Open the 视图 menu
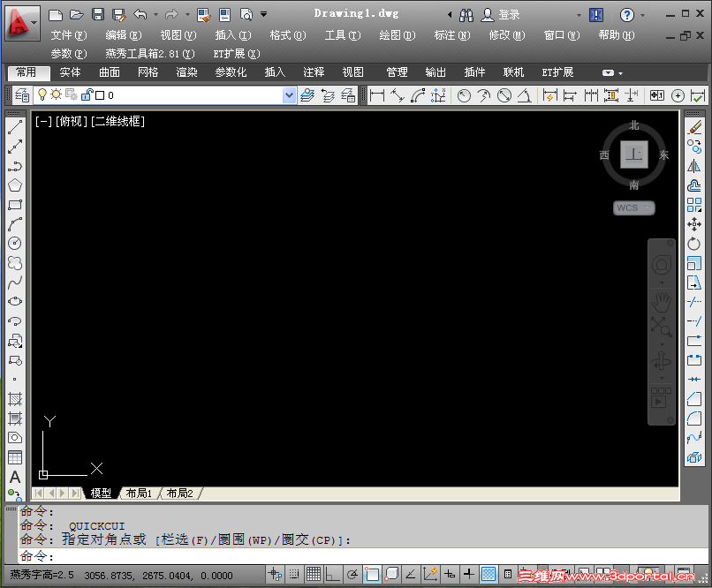Viewport: 712px width, 588px height. [x=176, y=35]
